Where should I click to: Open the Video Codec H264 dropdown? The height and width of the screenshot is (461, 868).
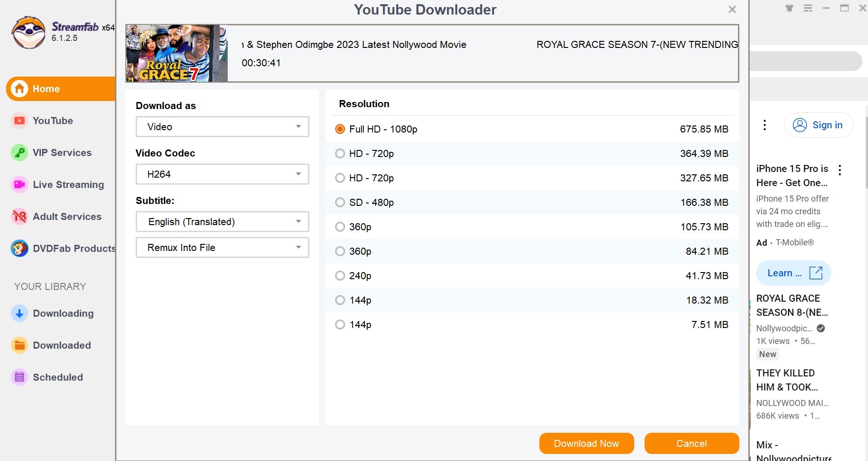tap(223, 174)
